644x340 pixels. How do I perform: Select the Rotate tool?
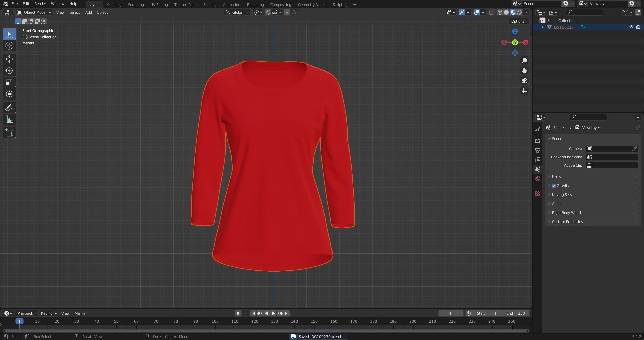click(x=9, y=71)
